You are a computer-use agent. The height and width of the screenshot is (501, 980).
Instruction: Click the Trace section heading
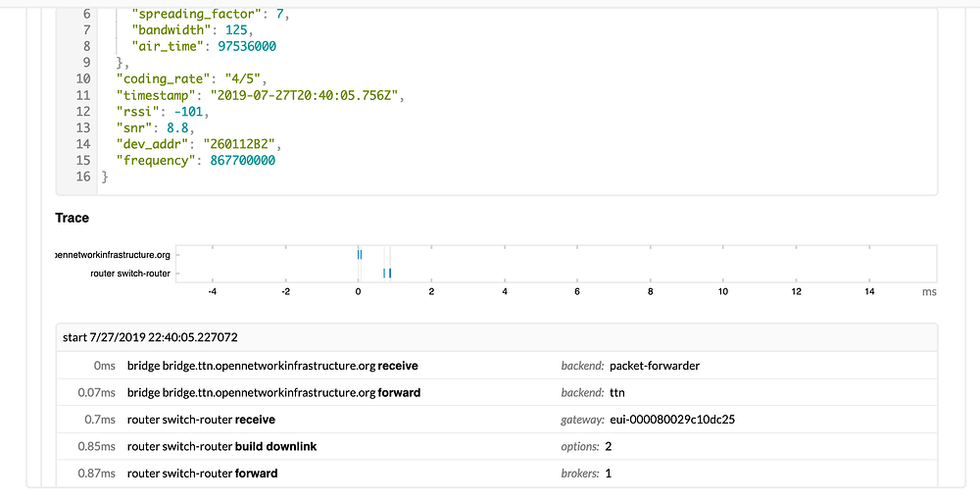(x=72, y=218)
